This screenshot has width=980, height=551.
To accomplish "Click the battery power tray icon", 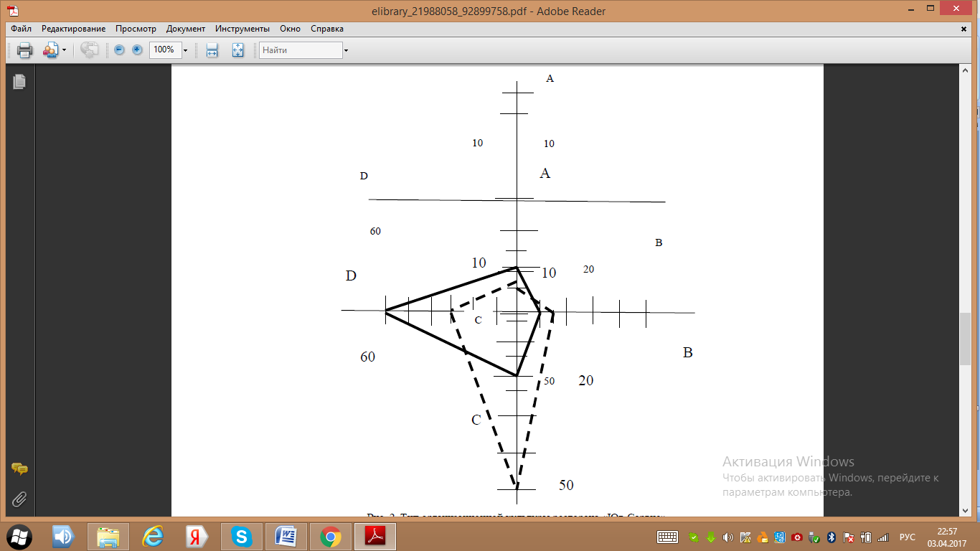I will tap(866, 537).
